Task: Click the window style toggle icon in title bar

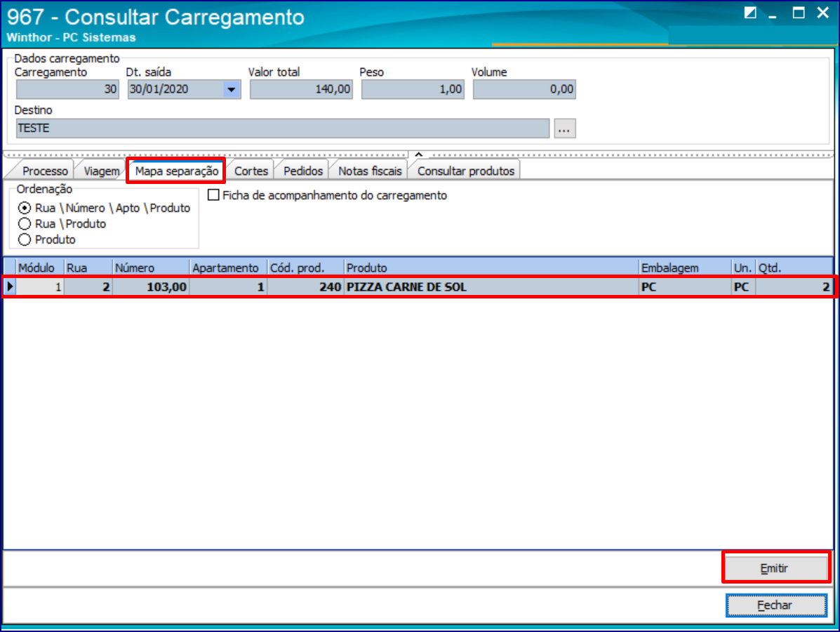Action: pos(750,13)
